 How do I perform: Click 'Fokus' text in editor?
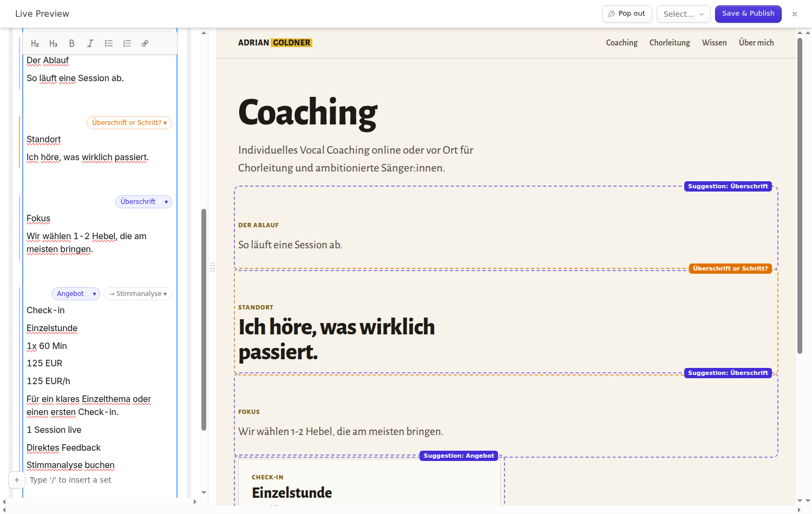pyautogui.click(x=38, y=219)
